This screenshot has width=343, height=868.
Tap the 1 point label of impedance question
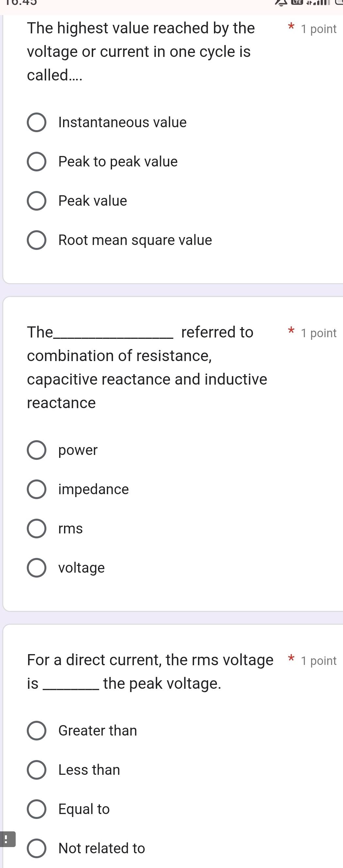318,333
